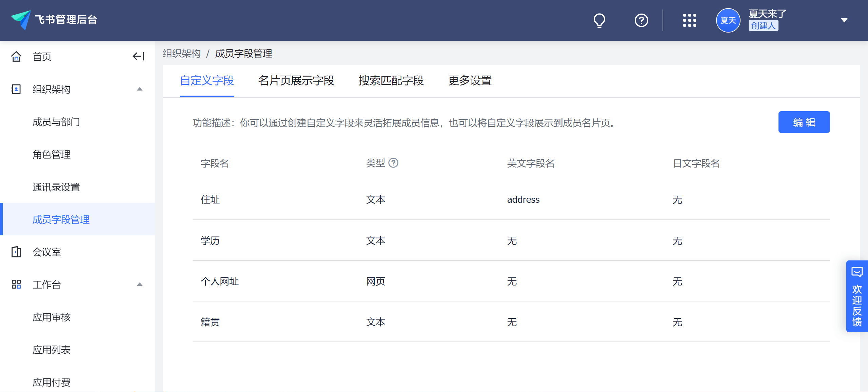
Task: Click the blue 编辑 button
Action: [x=804, y=122]
